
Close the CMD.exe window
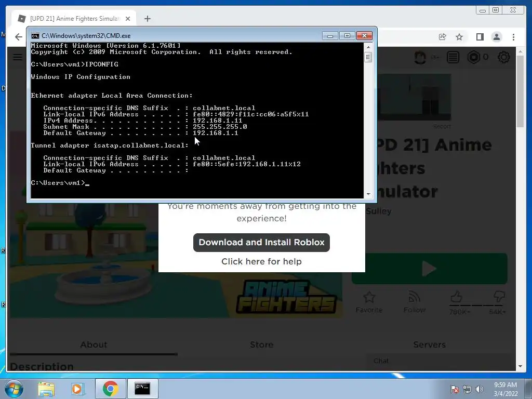(x=364, y=36)
